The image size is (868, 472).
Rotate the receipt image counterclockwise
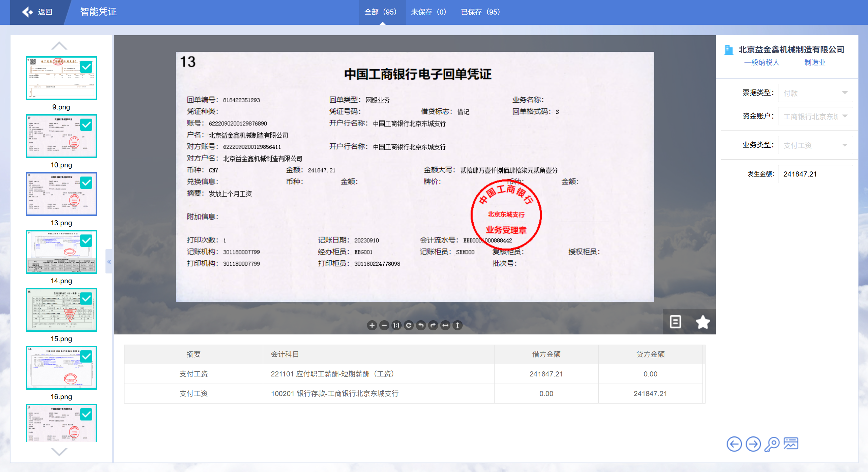click(421, 325)
